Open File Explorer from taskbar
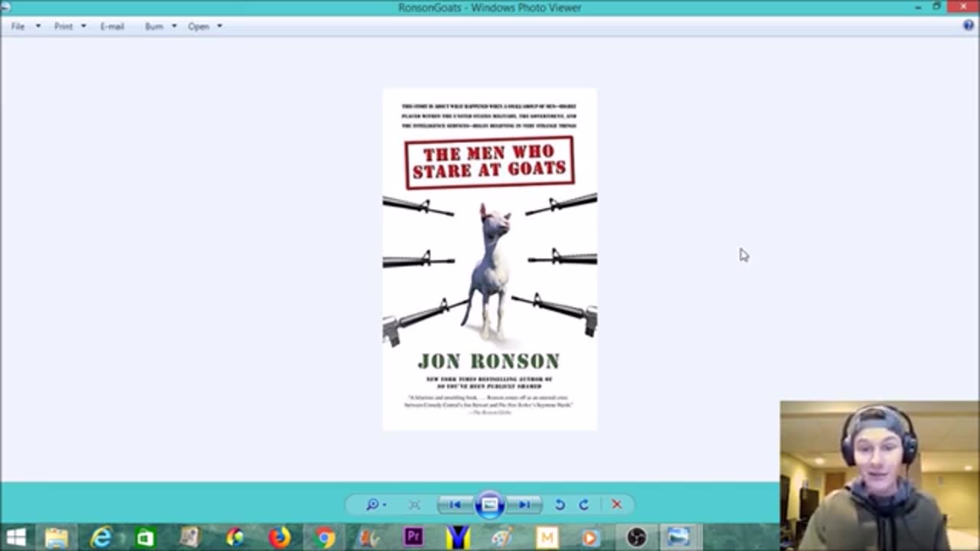The image size is (980, 551). click(x=57, y=538)
